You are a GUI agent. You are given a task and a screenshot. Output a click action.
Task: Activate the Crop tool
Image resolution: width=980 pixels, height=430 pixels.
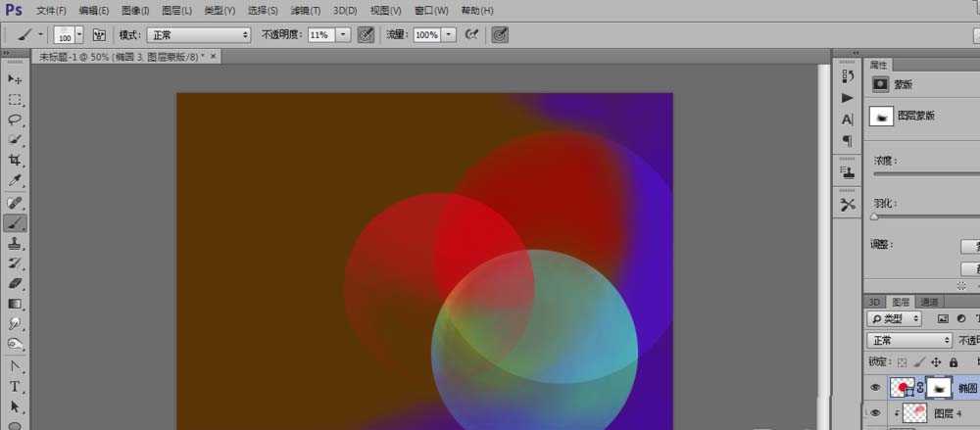tap(15, 161)
